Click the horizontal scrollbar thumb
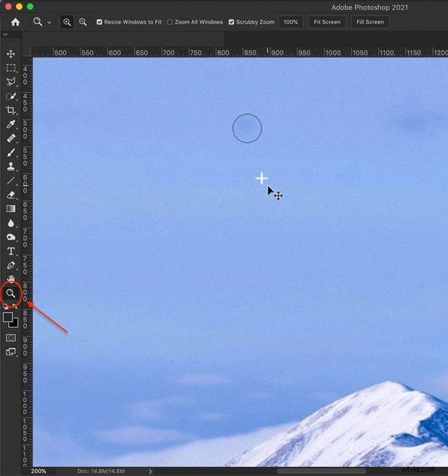This screenshot has height=476, width=448. [321, 471]
